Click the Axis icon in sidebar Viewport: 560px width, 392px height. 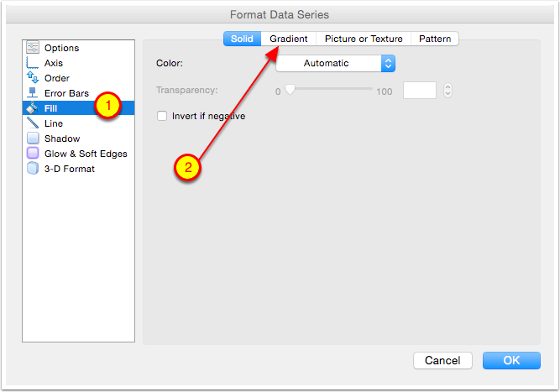pos(33,63)
